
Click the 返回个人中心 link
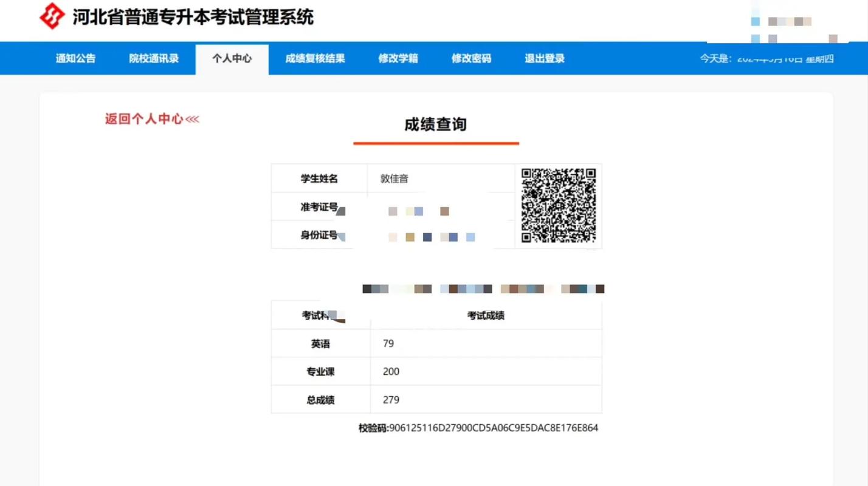pyautogui.click(x=151, y=119)
